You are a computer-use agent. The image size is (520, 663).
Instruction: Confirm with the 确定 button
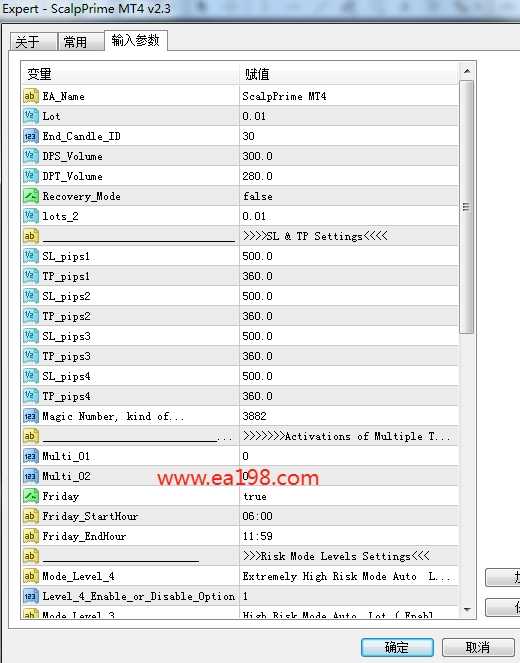click(397, 647)
